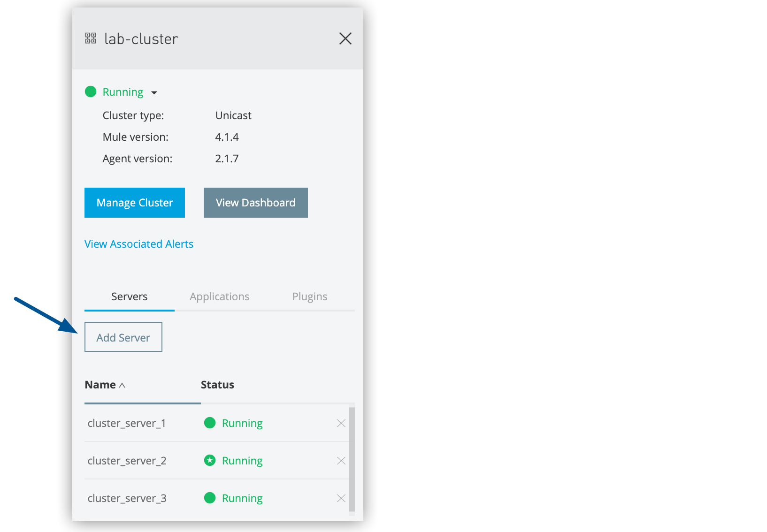Remove cluster_server_2 using its X icon
The height and width of the screenshot is (532, 767).
(x=341, y=461)
